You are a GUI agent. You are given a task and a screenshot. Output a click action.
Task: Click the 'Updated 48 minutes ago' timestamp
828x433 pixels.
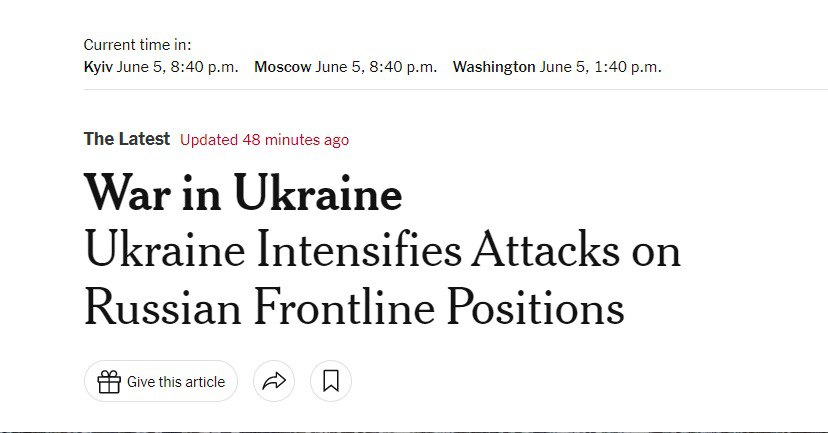(265, 140)
